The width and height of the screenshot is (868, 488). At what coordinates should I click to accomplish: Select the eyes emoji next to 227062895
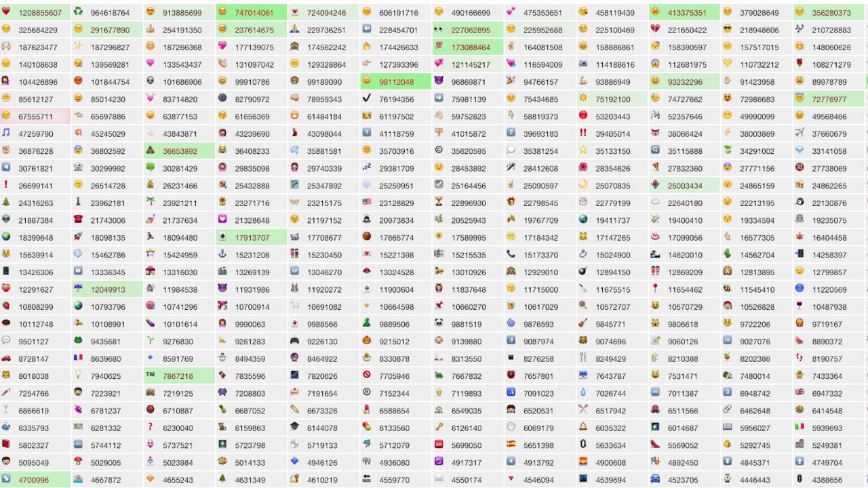(x=439, y=29)
